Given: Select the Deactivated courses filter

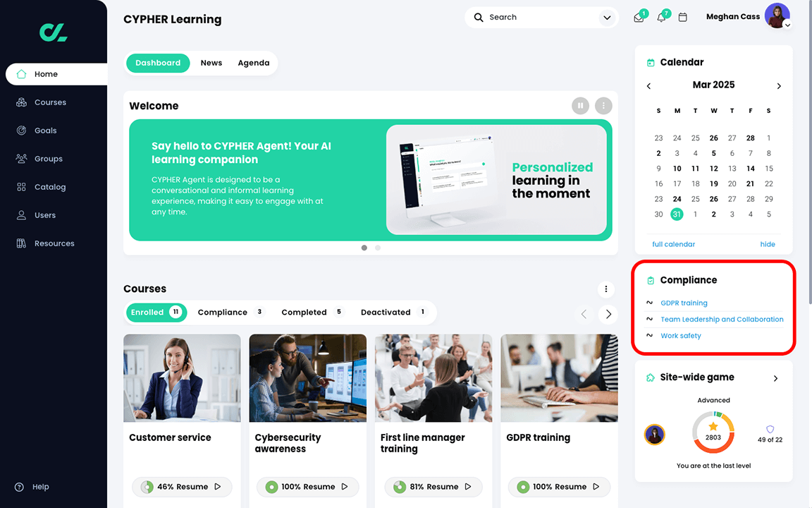Looking at the screenshot, I should coord(393,312).
